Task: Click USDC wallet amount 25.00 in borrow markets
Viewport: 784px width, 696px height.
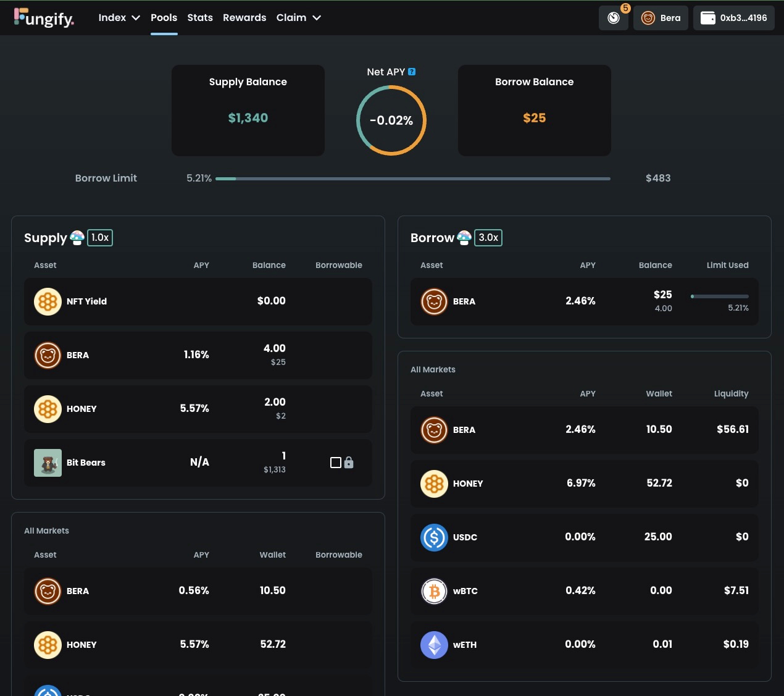Action: tap(658, 537)
